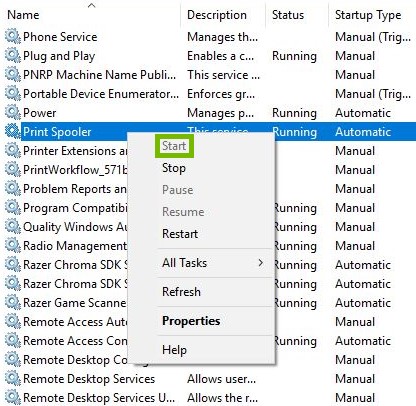This screenshot has width=416, height=406.
Task: Click the 'Manages p...' description of Power
Action: point(220,113)
